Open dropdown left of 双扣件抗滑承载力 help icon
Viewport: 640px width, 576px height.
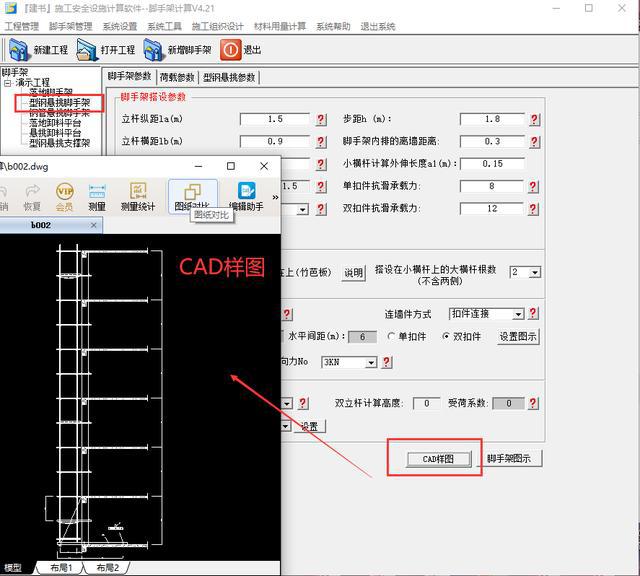(x=302, y=209)
